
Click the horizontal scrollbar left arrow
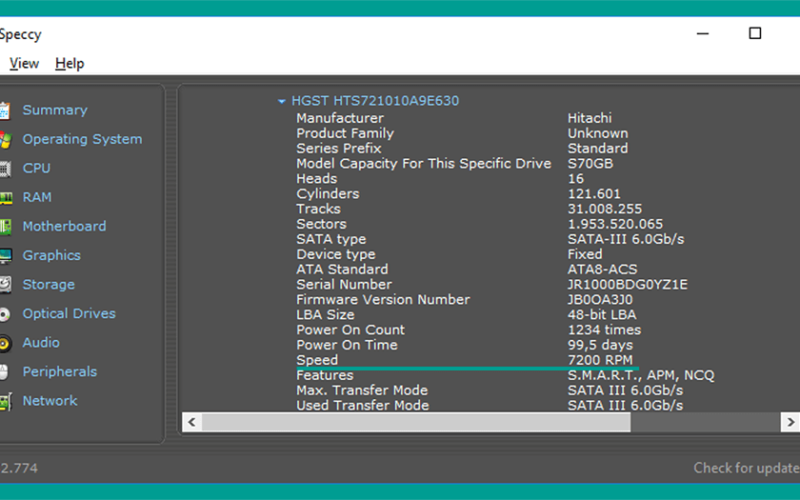tap(192, 422)
